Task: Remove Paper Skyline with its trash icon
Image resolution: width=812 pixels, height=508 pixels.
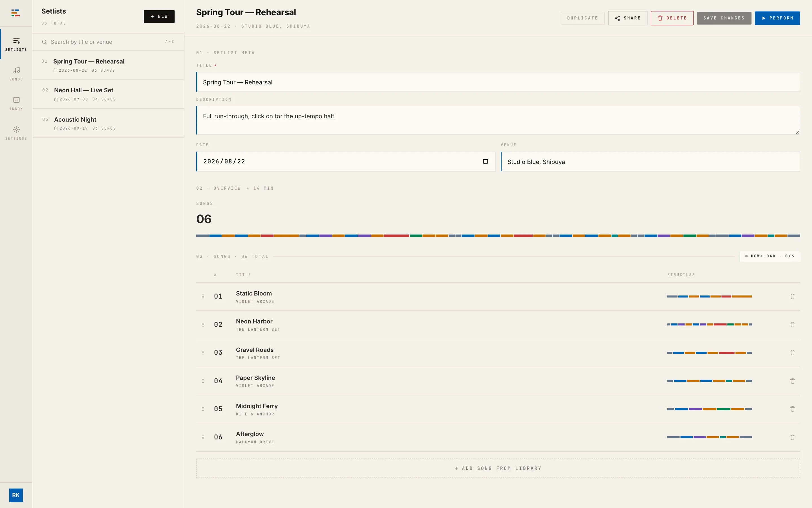Action: pyautogui.click(x=792, y=381)
